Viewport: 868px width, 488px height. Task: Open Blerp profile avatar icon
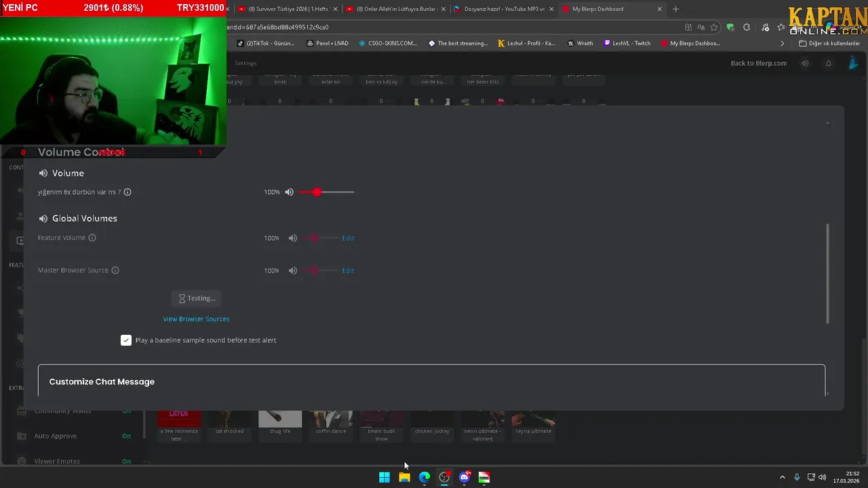tap(853, 63)
